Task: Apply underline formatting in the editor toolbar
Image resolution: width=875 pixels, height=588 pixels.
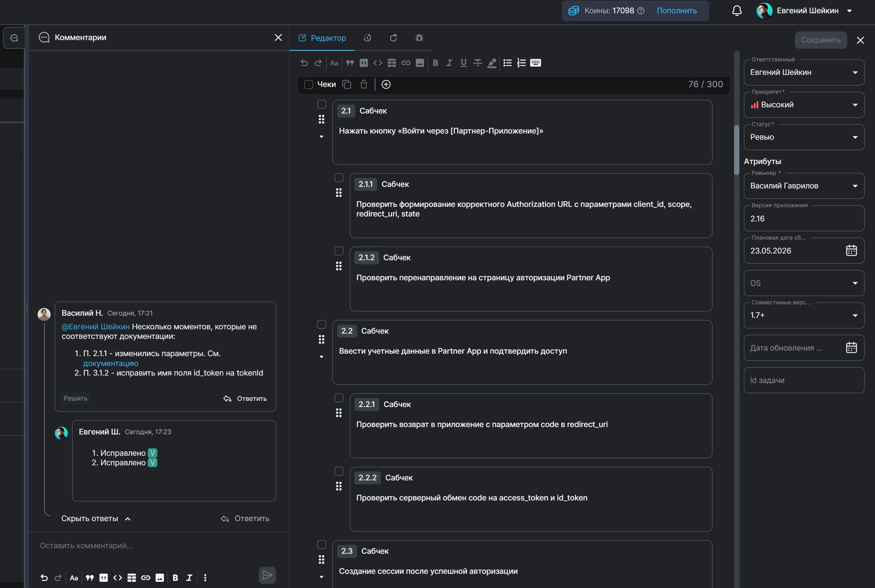Action: tap(463, 63)
